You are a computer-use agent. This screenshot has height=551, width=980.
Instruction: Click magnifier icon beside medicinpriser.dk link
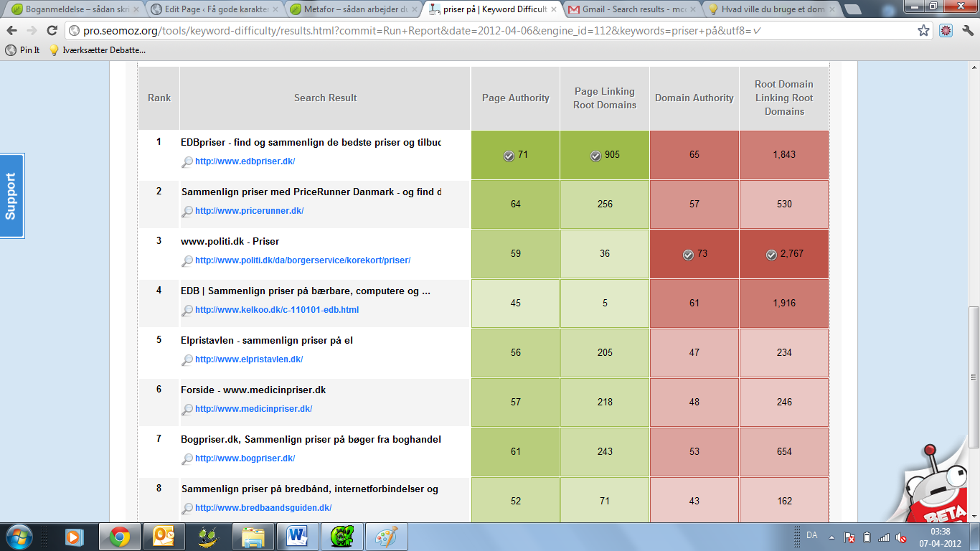(x=187, y=410)
